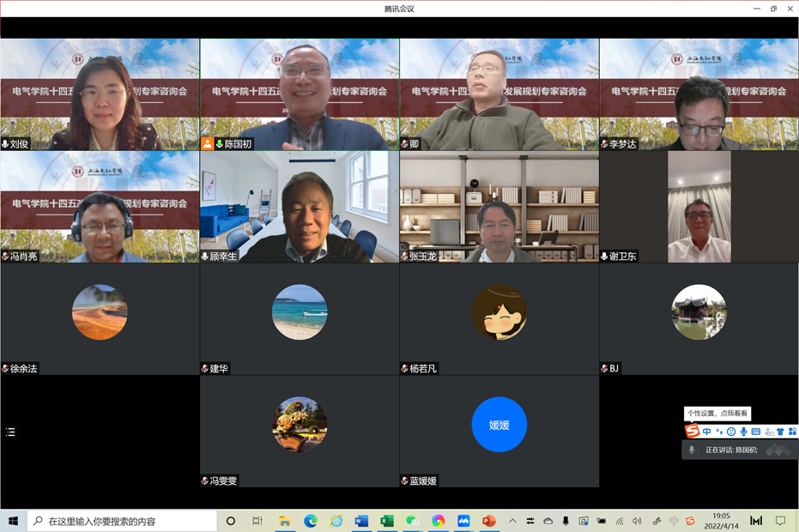Open the taskbar volume control
Image resolution: width=799 pixels, height=532 pixels.
637,521
